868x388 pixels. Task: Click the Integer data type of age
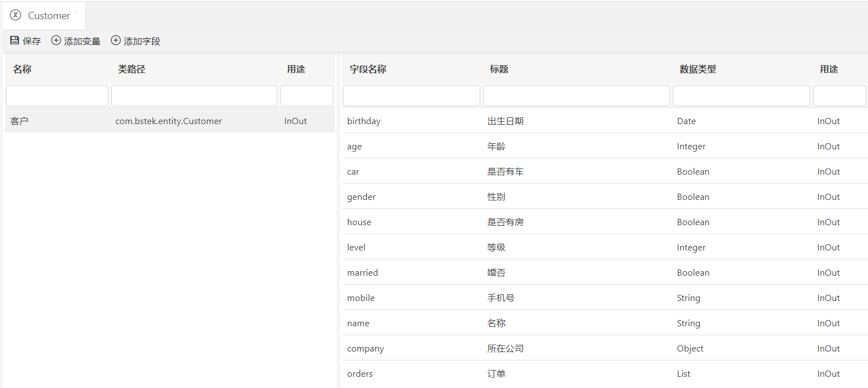tap(691, 147)
